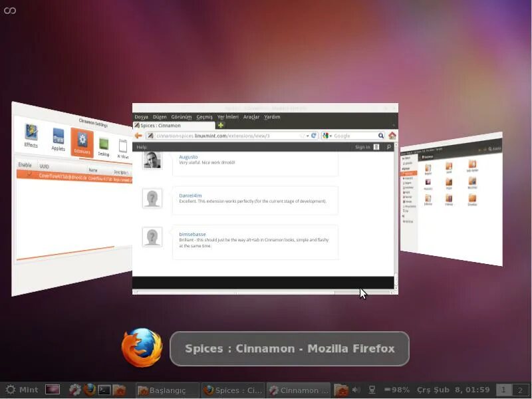Click the large Firefox icon in the switcher
Screen dimensions: 532x399
(142, 347)
